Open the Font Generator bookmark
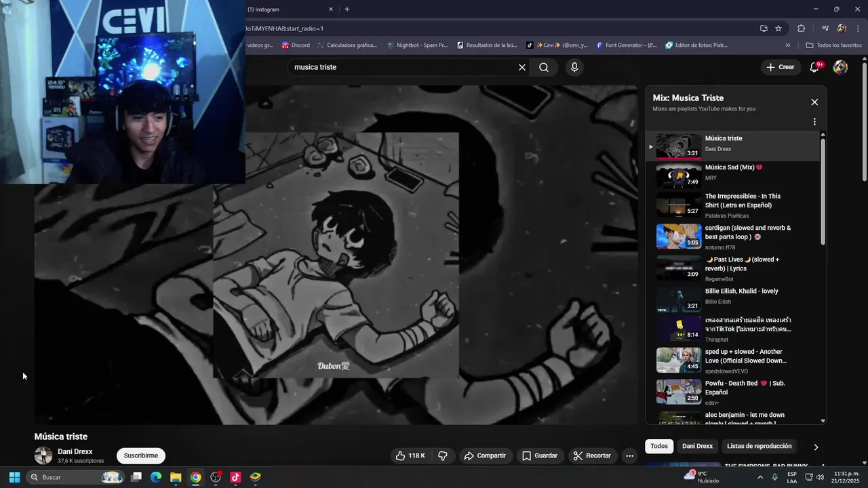The height and width of the screenshot is (488, 868). pyautogui.click(x=627, y=45)
